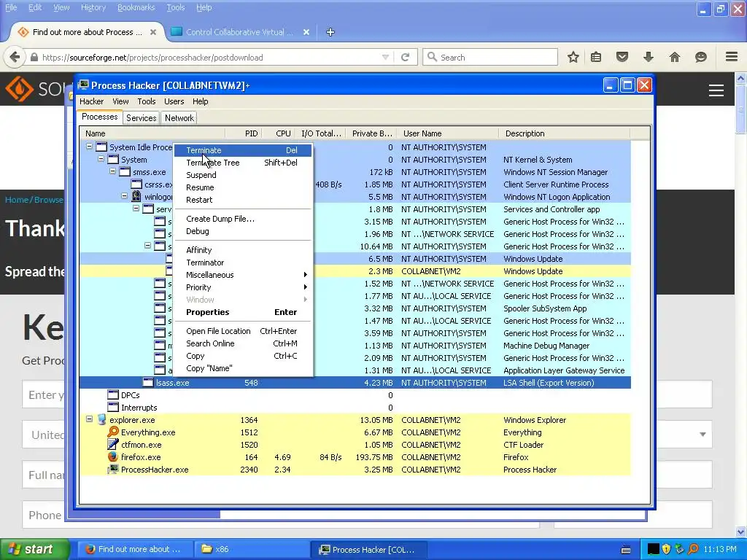
Task: Collapse the services tree node
Action: [136, 209]
